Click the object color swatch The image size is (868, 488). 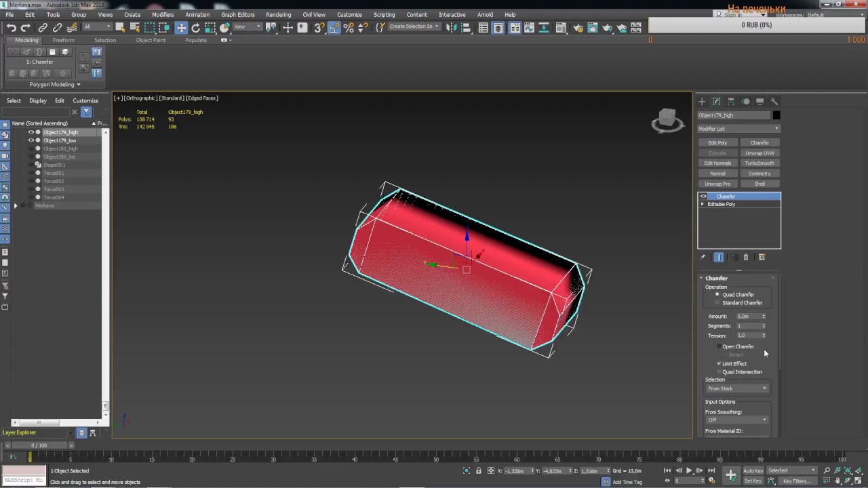(x=776, y=115)
